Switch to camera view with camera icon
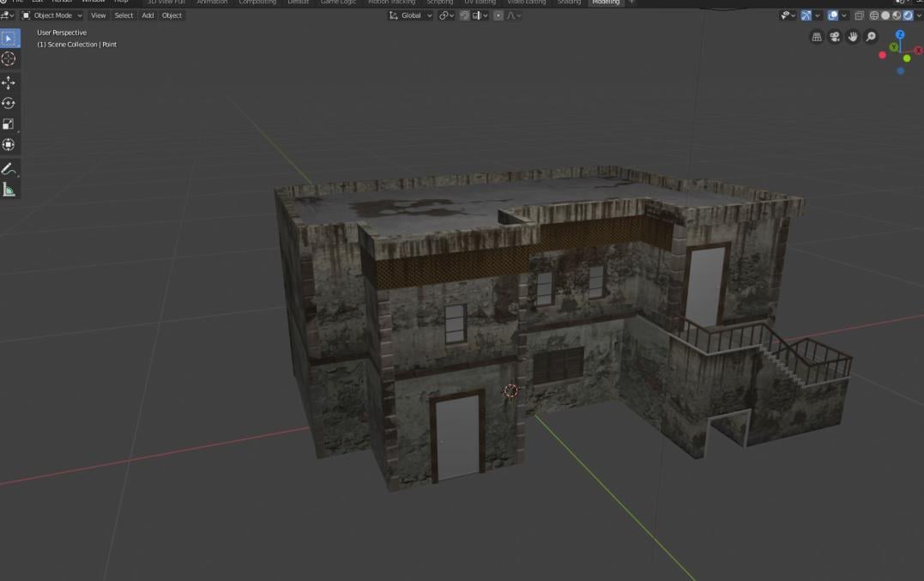Image resolution: width=924 pixels, height=581 pixels. (835, 37)
